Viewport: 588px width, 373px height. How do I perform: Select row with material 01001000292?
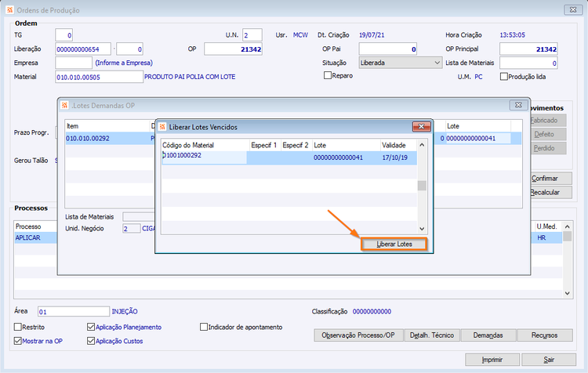coord(289,158)
